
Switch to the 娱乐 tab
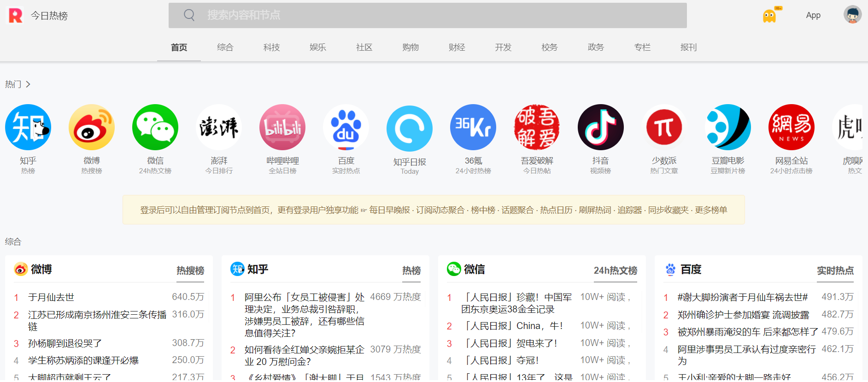318,47
